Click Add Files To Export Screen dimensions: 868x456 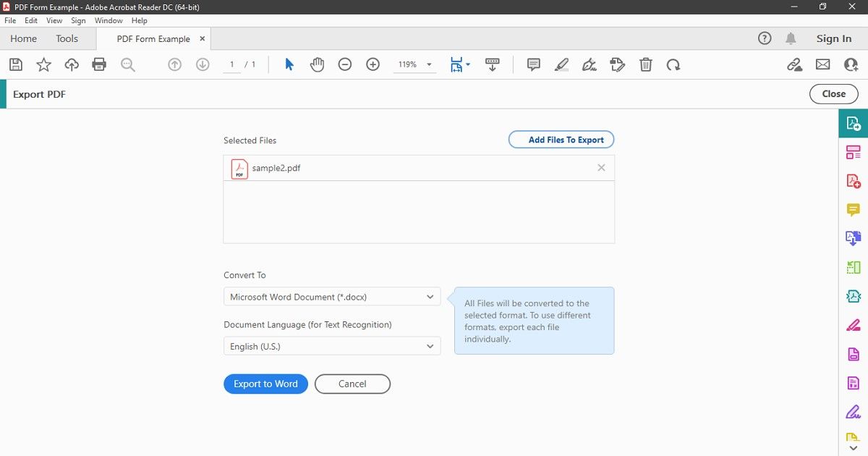pos(561,140)
